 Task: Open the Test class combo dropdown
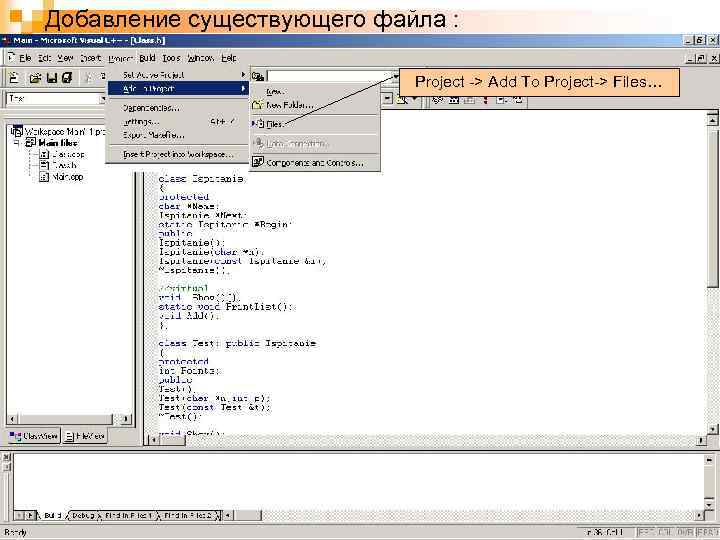103,98
